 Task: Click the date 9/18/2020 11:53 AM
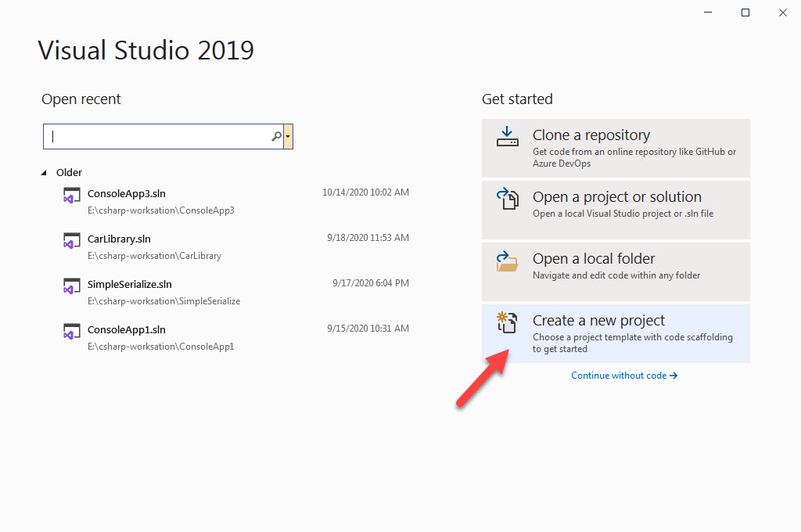(368, 238)
